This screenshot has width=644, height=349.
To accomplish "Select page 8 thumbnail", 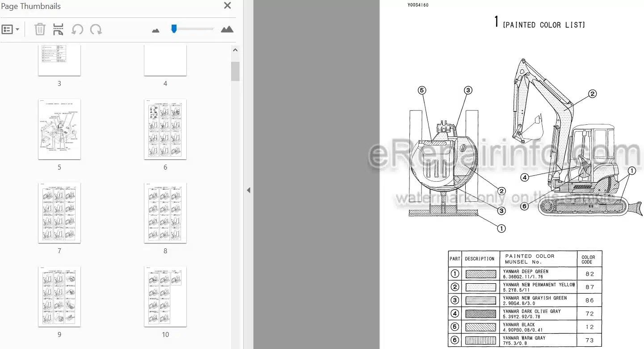I will tap(165, 213).
